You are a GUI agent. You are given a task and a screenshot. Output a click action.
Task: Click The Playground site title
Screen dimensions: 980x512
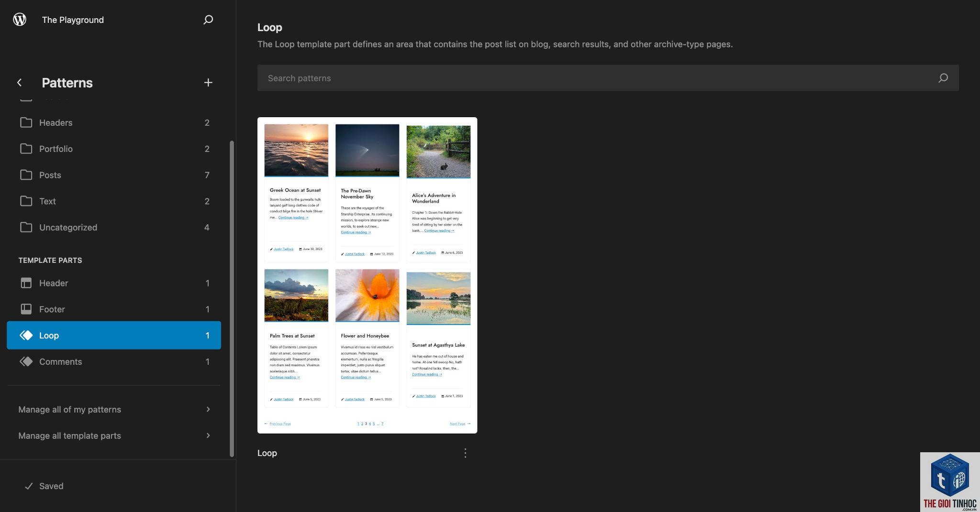coord(73,20)
